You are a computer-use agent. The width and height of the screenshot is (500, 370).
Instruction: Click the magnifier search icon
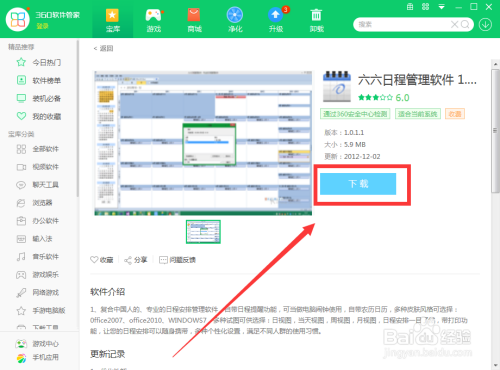(465, 24)
